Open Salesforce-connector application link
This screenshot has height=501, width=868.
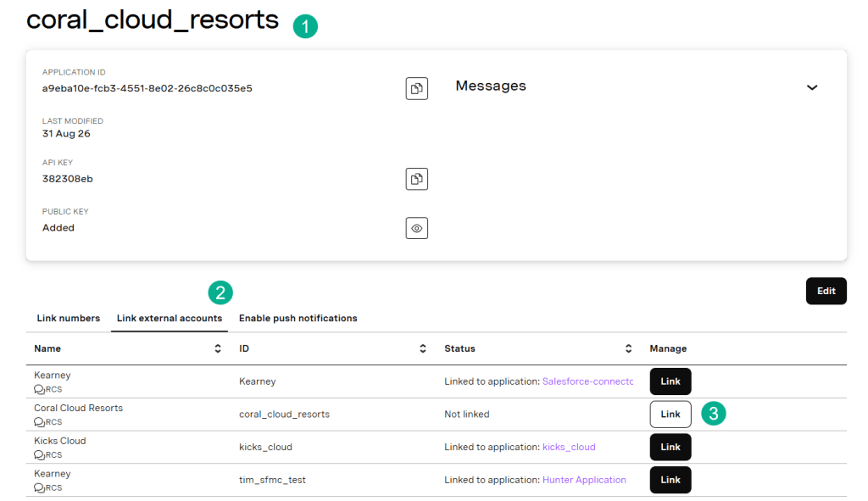[x=587, y=381]
